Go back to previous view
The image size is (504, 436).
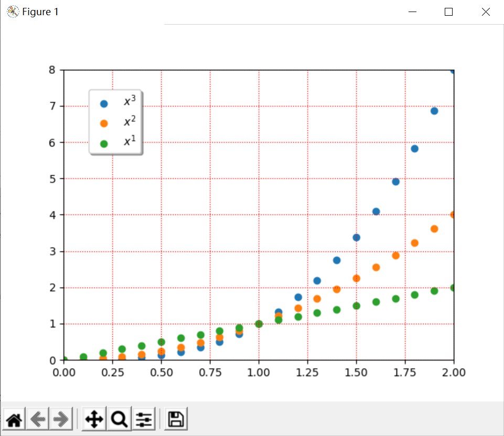point(37,419)
